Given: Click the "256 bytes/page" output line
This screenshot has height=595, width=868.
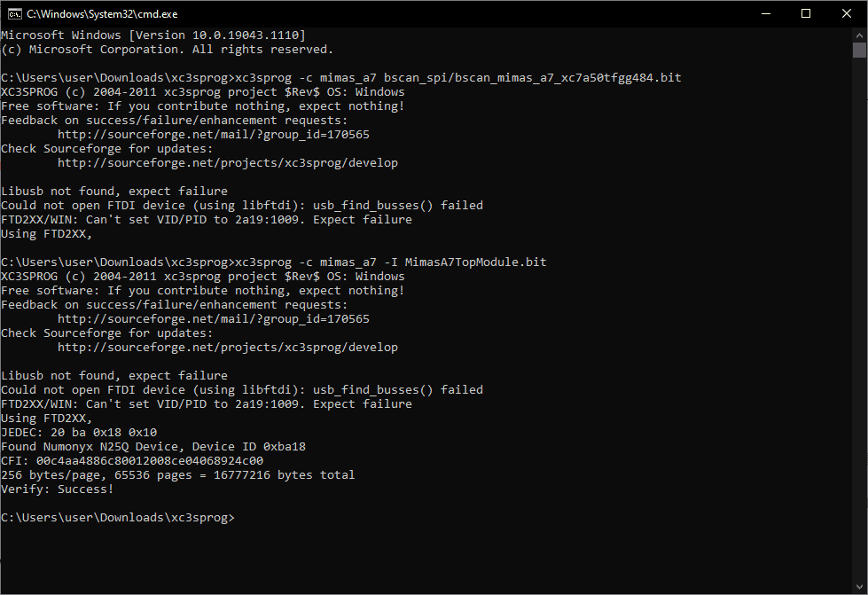Looking at the screenshot, I should click(x=177, y=474).
